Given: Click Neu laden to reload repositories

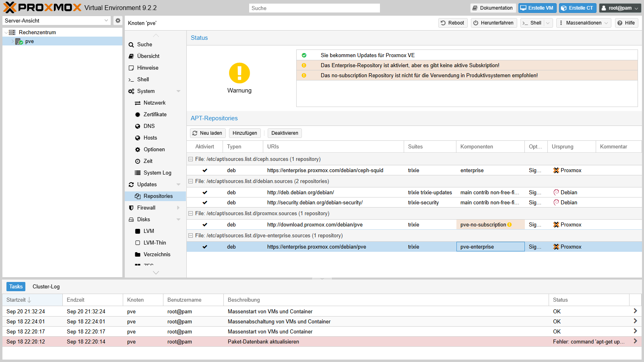Looking at the screenshot, I should pos(207,133).
